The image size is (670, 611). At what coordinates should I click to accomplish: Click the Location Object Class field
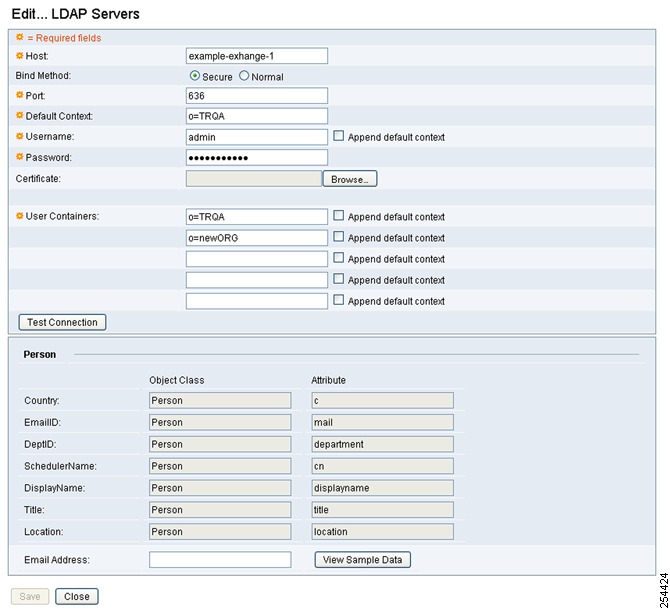point(220,532)
